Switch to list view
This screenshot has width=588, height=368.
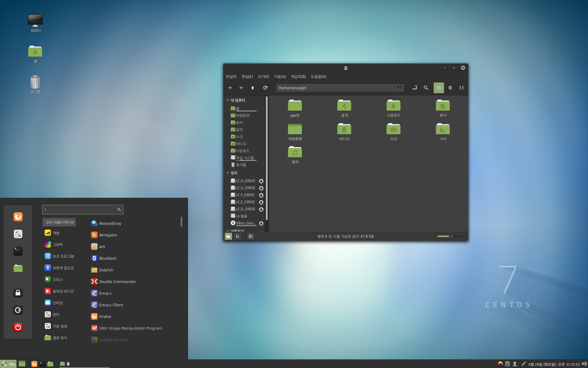click(x=450, y=88)
